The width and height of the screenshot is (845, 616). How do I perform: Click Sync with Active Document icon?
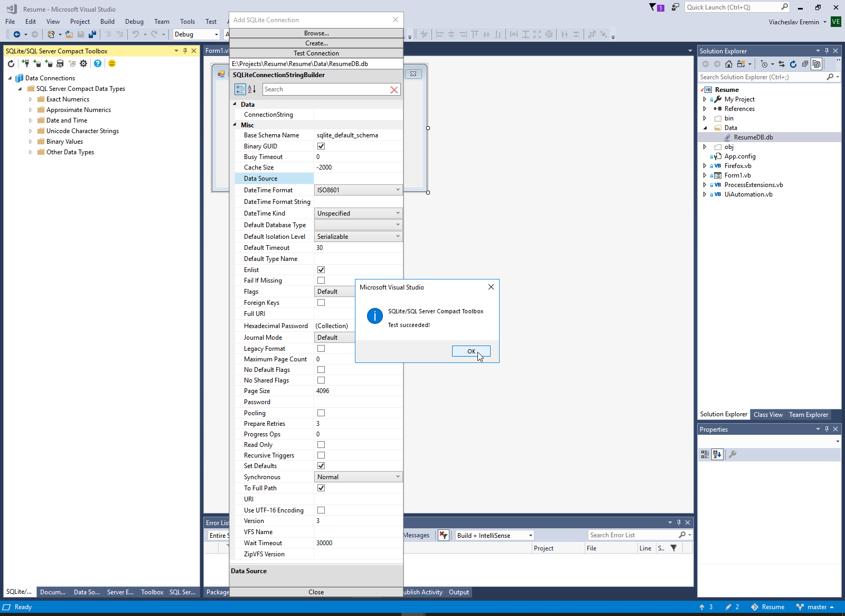(782, 64)
